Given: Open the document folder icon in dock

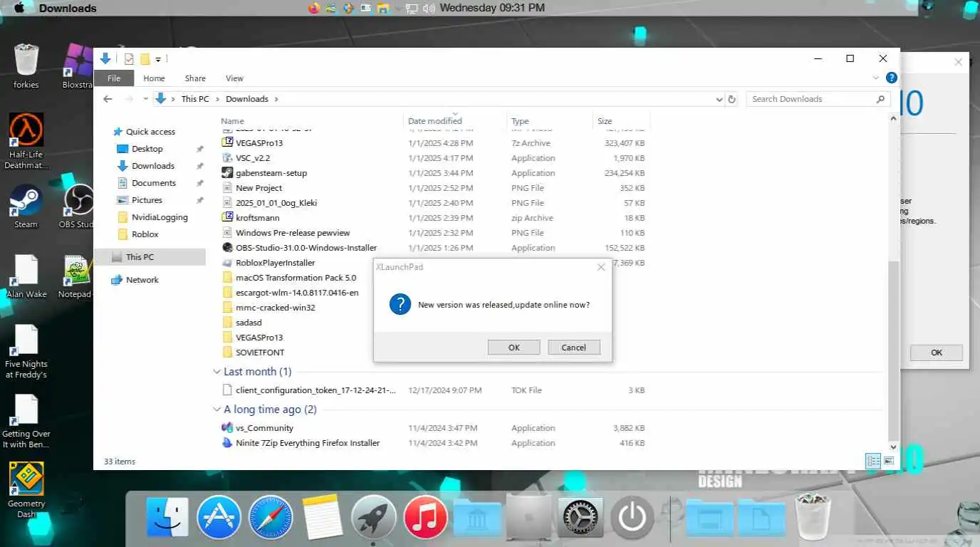Looking at the screenshot, I should pos(761,517).
